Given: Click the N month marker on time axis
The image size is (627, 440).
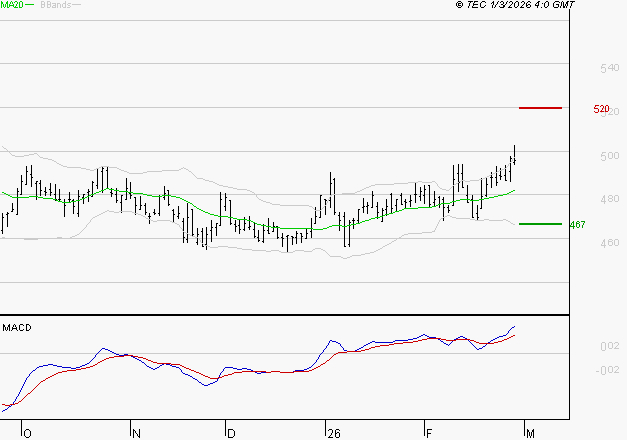Looking at the screenshot, I should tap(136, 434).
